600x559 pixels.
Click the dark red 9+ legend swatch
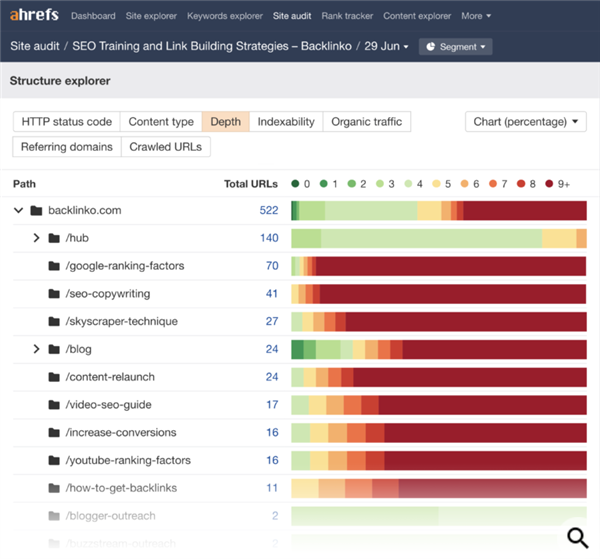point(548,184)
